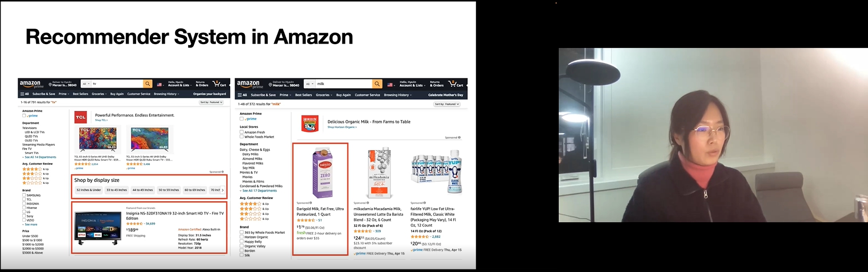Follow the Shop Horizon Organic link
The width and height of the screenshot is (868, 272).
tap(342, 127)
